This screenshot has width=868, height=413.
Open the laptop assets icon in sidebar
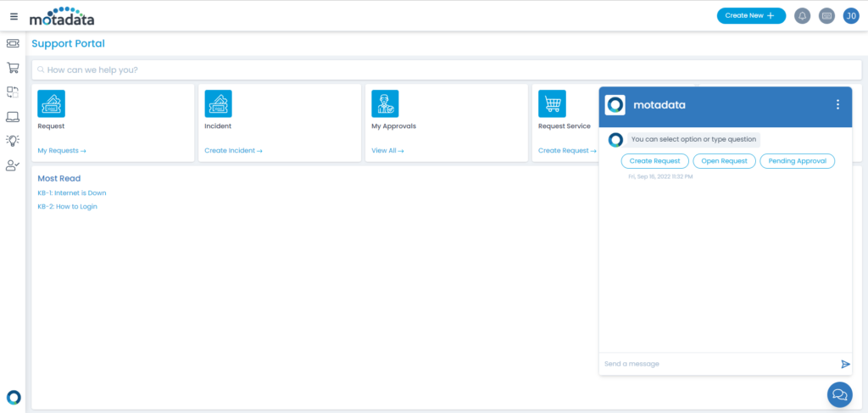(x=13, y=116)
